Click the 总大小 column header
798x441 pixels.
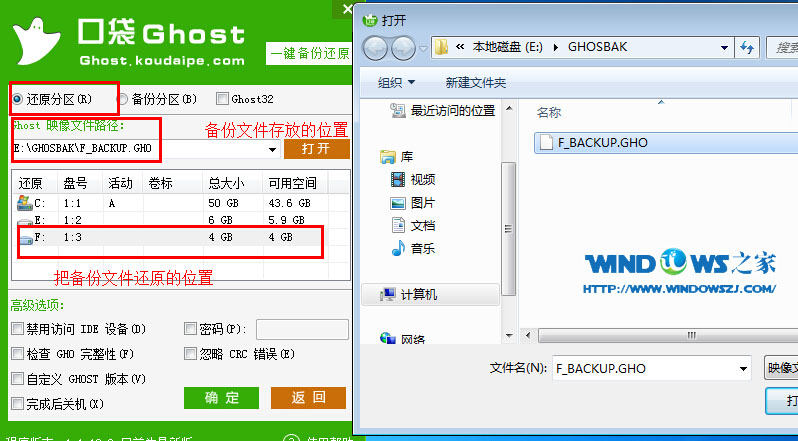(226, 183)
